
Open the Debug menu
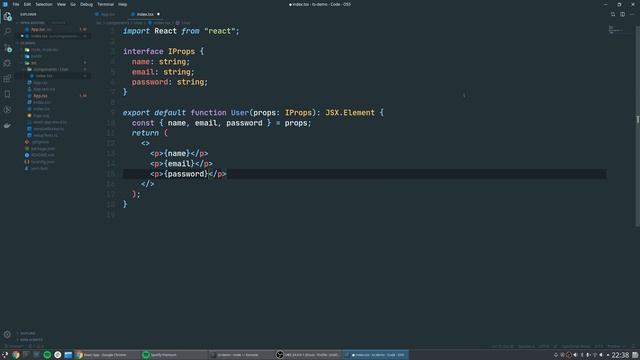click(86, 4)
